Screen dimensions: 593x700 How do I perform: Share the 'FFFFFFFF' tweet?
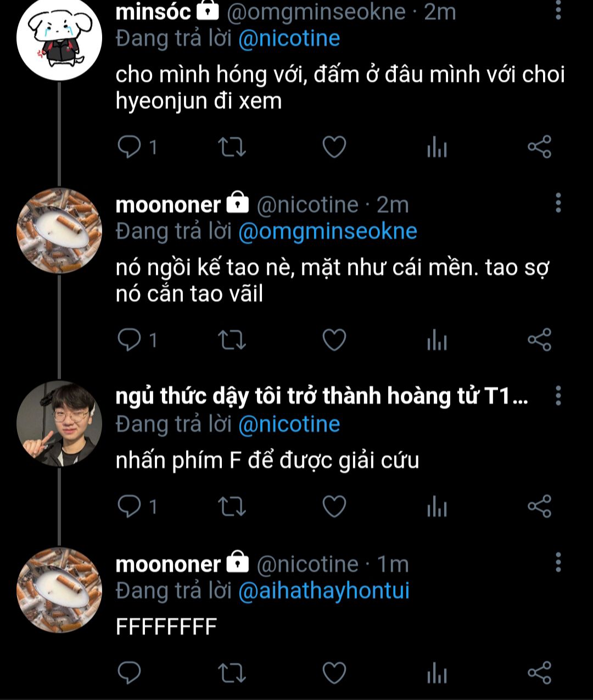539,673
